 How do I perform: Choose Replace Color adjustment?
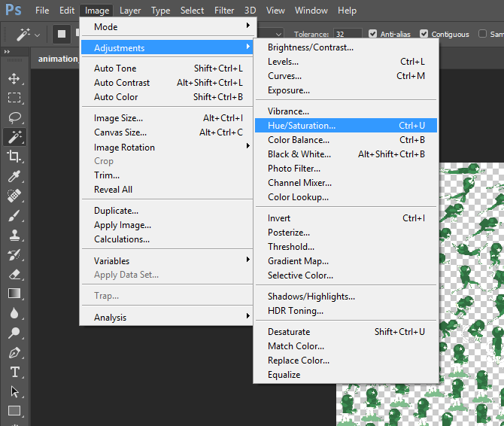pos(346,361)
